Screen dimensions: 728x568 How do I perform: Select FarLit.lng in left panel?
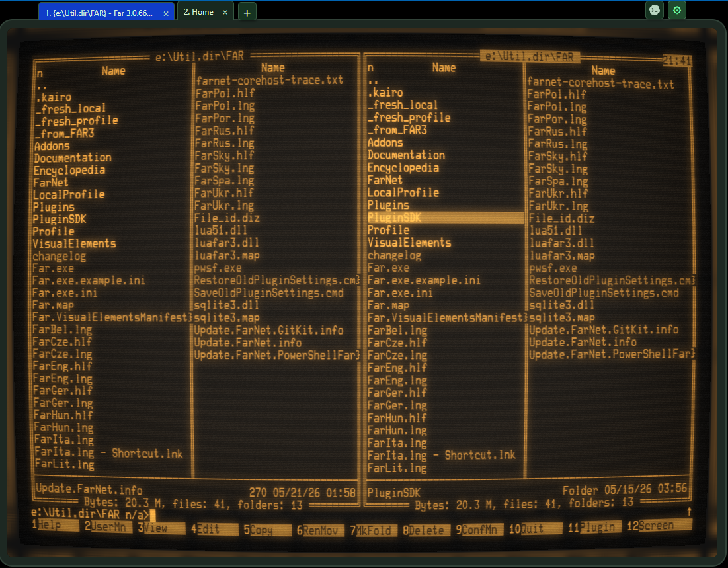pyautogui.click(x=65, y=464)
